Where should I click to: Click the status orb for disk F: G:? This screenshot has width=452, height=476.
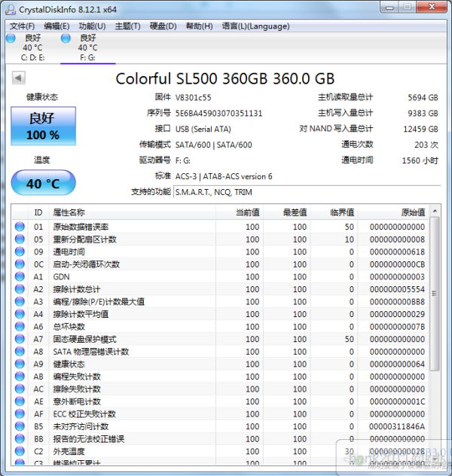[66, 38]
